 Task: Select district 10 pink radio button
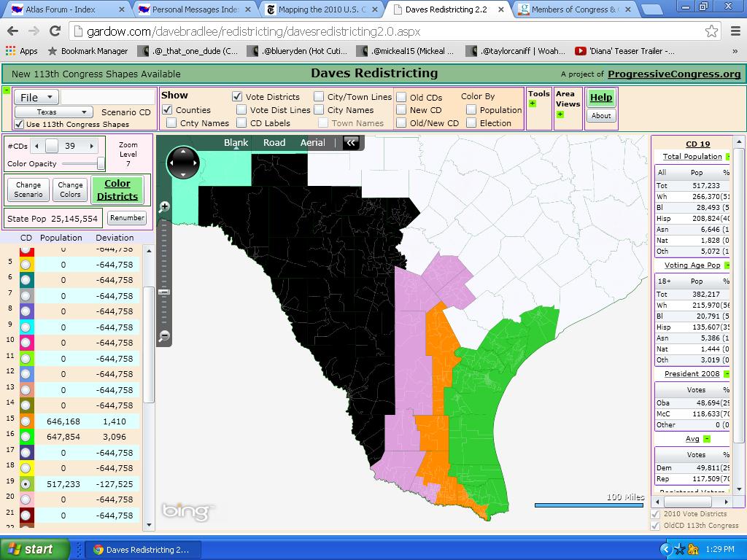(26, 343)
